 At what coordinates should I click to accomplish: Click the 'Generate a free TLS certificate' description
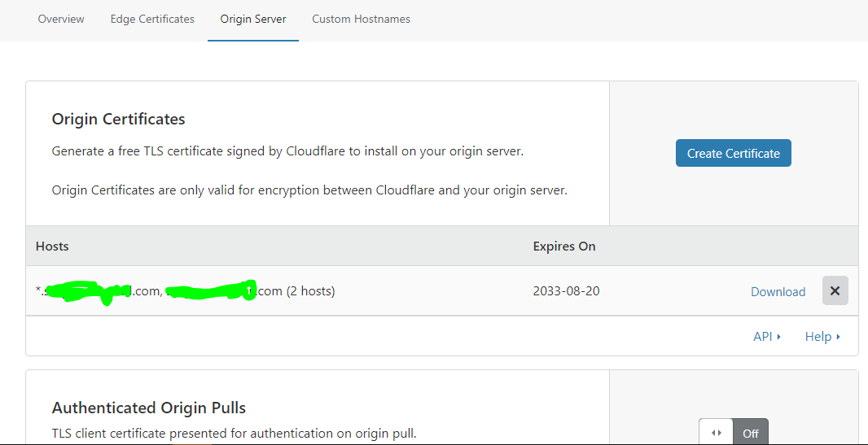click(287, 151)
